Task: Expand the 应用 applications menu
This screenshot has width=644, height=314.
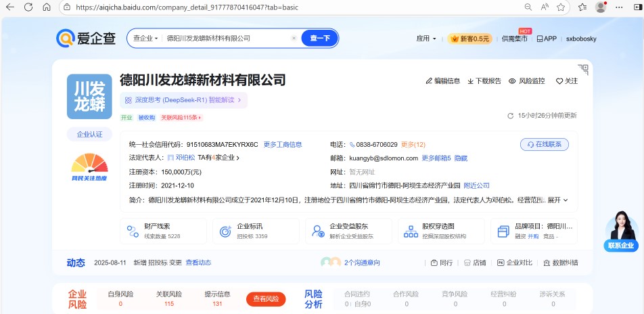Action: coord(426,39)
